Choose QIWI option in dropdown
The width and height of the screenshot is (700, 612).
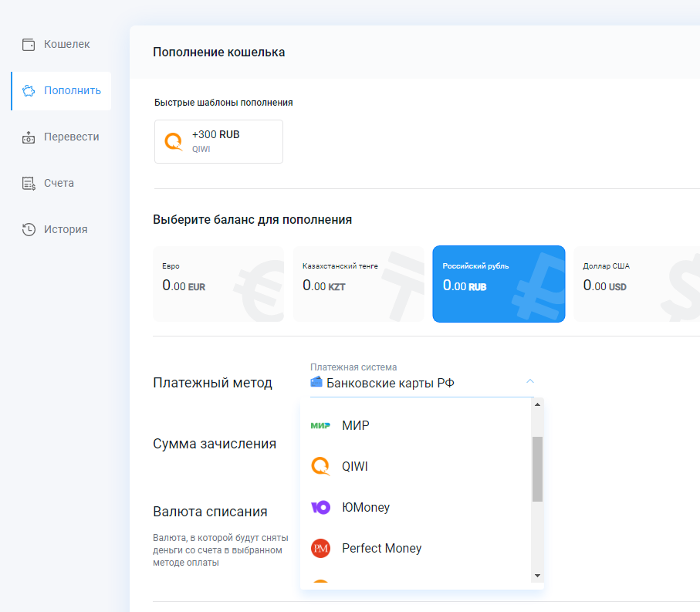pyautogui.click(x=416, y=466)
